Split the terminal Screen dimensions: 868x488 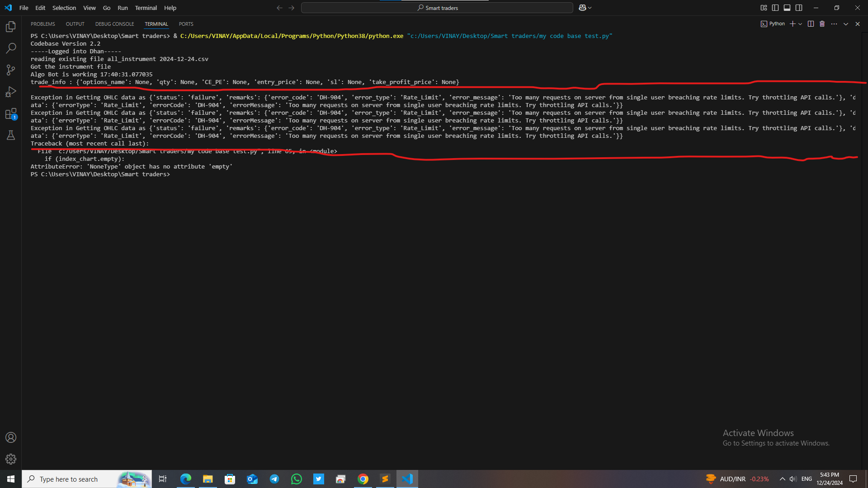tap(811, 24)
